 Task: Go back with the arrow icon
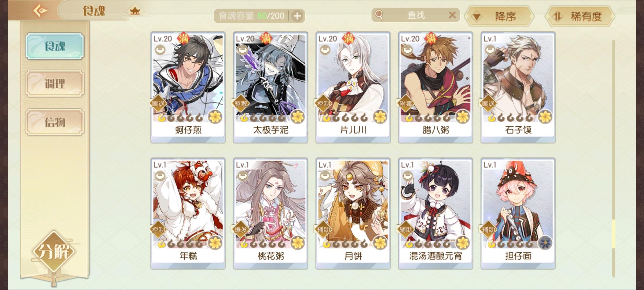40,11
